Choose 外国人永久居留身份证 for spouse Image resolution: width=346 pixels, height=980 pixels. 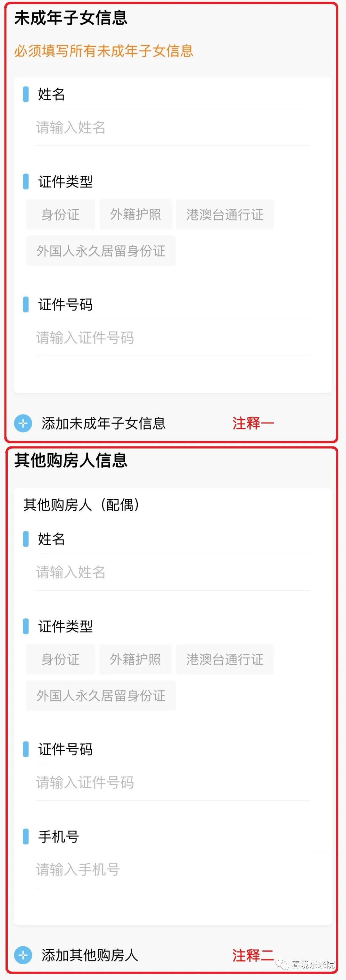click(x=101, y=695)
